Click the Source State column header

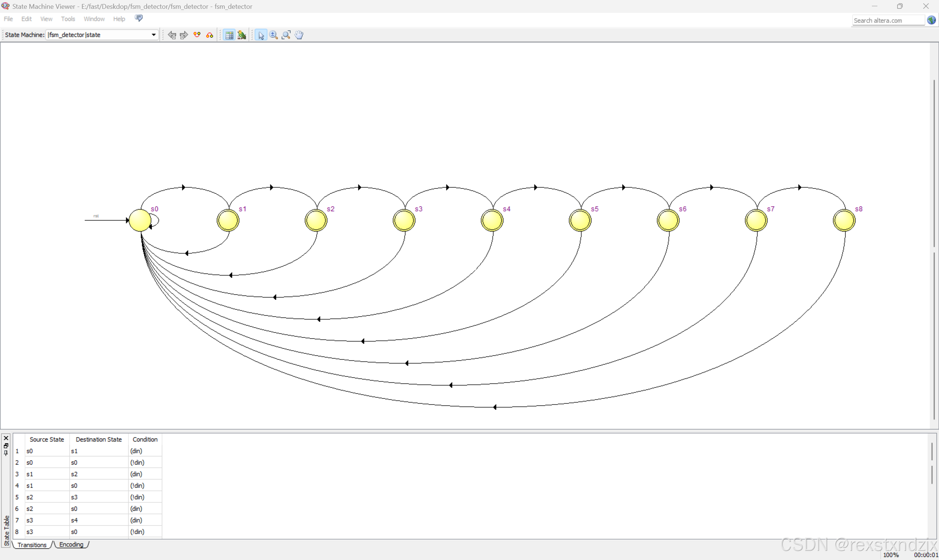(47, 439)
